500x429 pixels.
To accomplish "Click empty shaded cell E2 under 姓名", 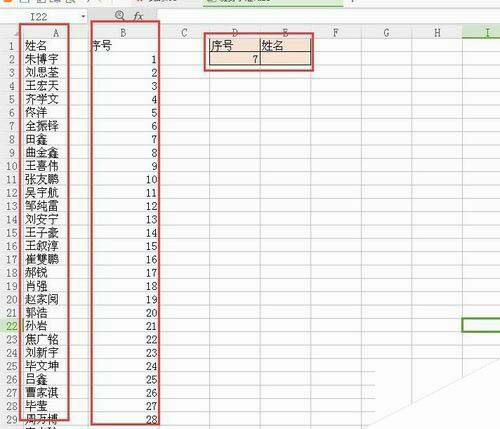I will (x=285, y=59).
